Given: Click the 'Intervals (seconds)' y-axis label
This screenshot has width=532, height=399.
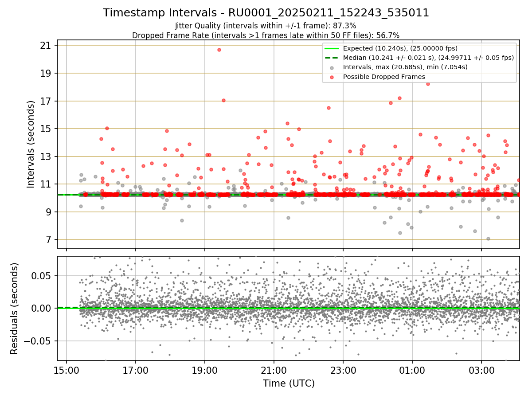Looking at the screenshot, I should click(x=31, y=144).
